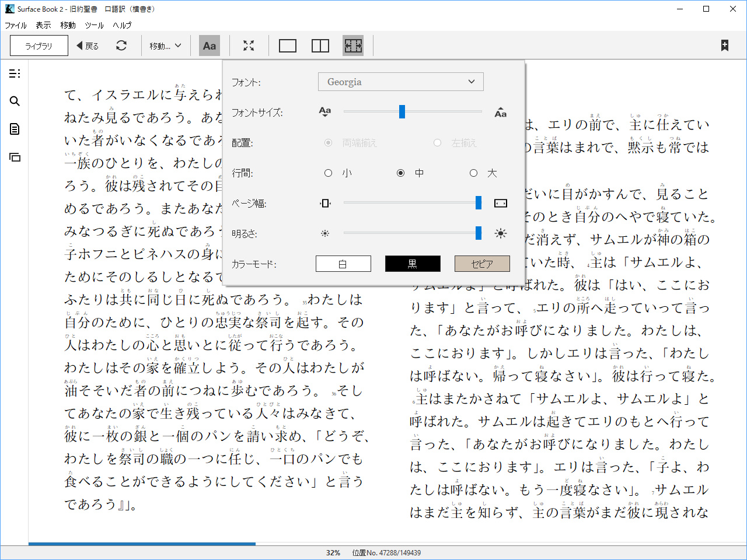Image resolution: width=747 pixels, height=560 pixels.
Task: Click the 配置: label
Action: pos(242,143)
